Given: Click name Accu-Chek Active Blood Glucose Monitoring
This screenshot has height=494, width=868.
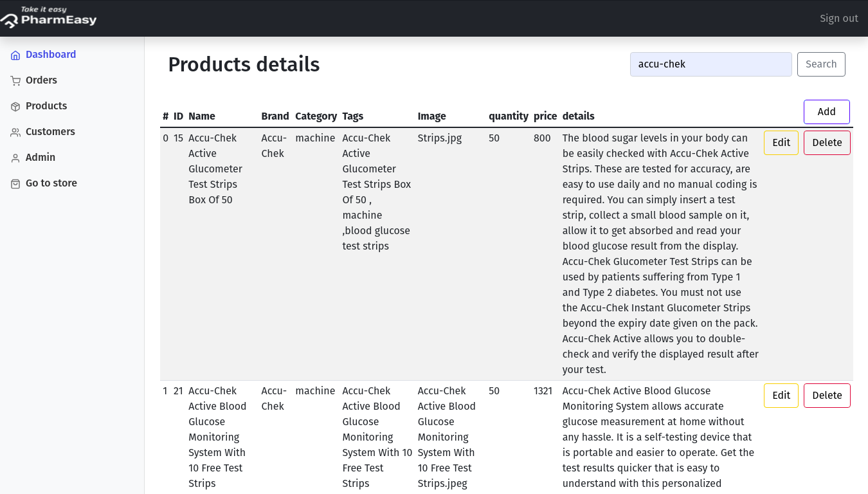Looking at the screenshot, I should 217,437.
